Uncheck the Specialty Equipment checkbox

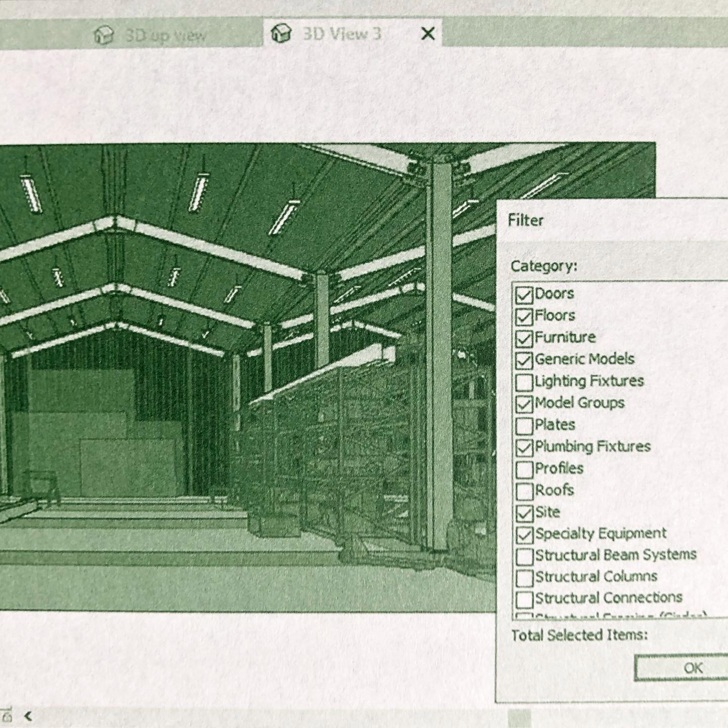pos(524,534)
